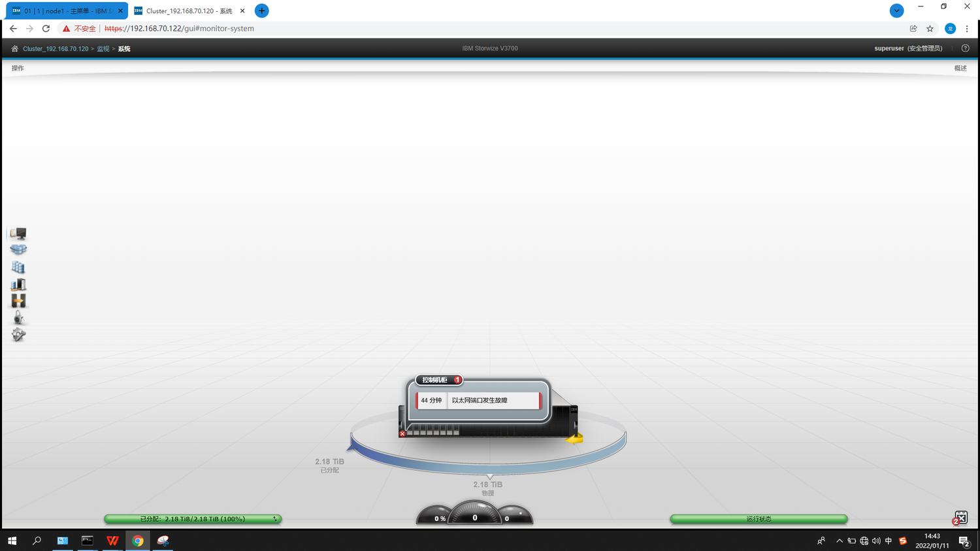Reload the page
980x551 pixels.
[46, 29]
